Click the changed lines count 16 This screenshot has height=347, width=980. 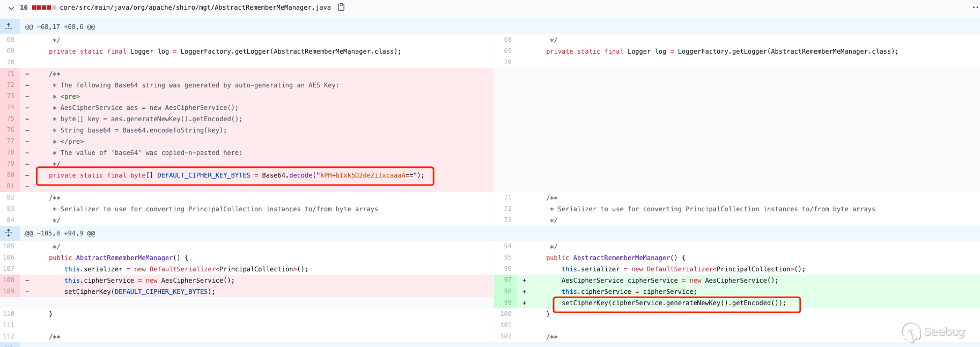[x=24, y=8]
